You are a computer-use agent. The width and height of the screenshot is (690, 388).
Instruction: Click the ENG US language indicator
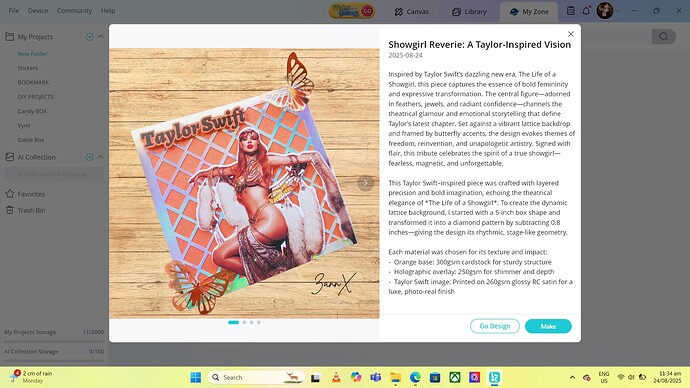[x=604, y=377]
